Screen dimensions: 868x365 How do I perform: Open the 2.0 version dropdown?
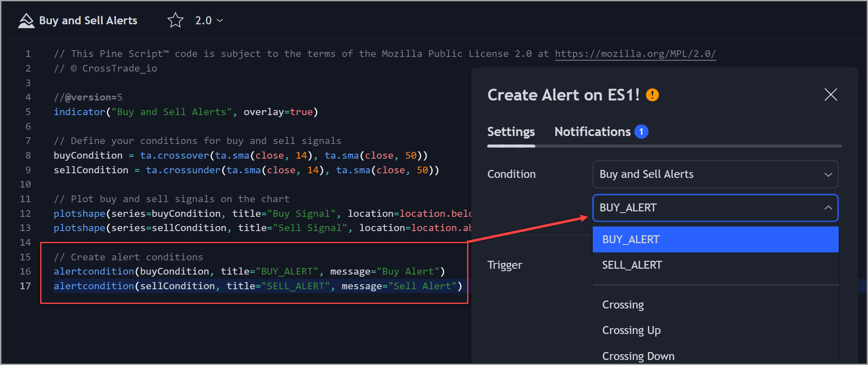pos(209,21)
